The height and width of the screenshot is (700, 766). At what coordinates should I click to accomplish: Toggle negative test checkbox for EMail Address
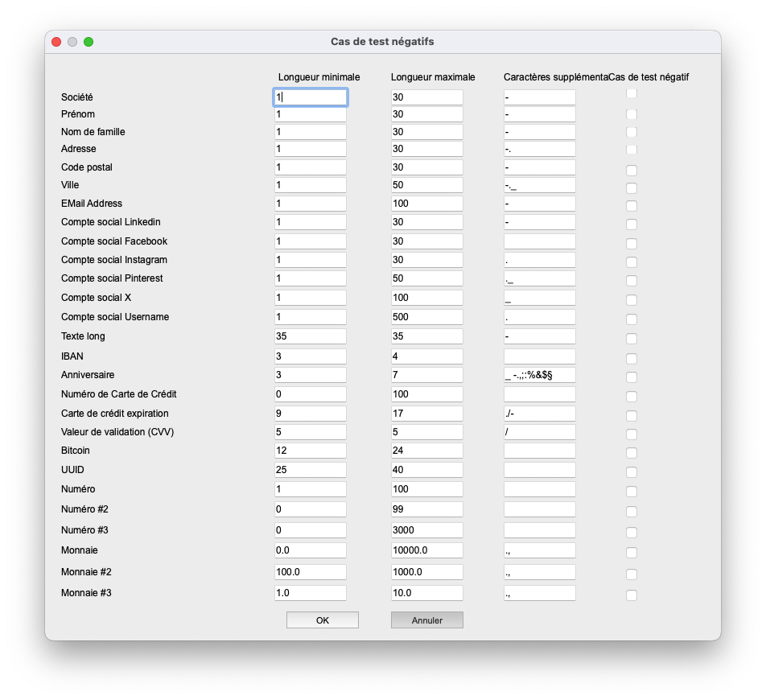click(632, 206)
